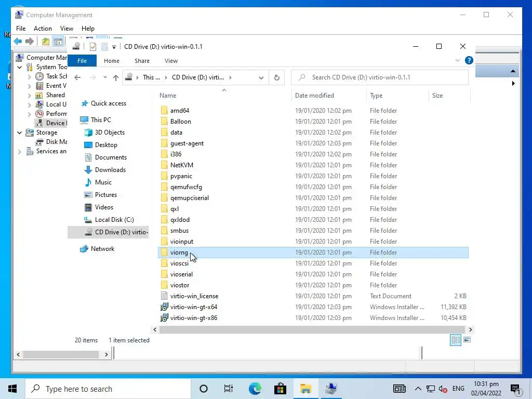
Task: Expand Services and Applications node
Action: point(20,151)
